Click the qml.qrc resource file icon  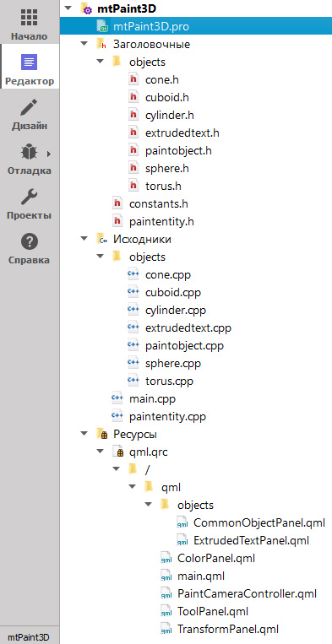click(117, 452)
